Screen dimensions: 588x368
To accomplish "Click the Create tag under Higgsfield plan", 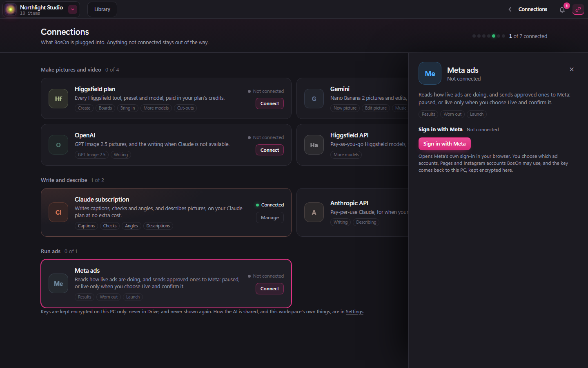I will [x=84, y=108].
